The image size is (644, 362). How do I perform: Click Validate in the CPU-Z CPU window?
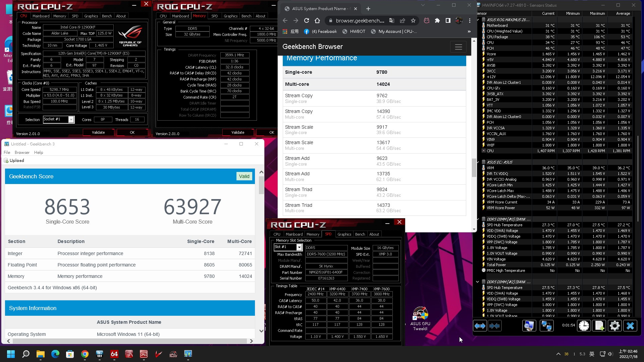pyautogui.click(x=98, y=132)
